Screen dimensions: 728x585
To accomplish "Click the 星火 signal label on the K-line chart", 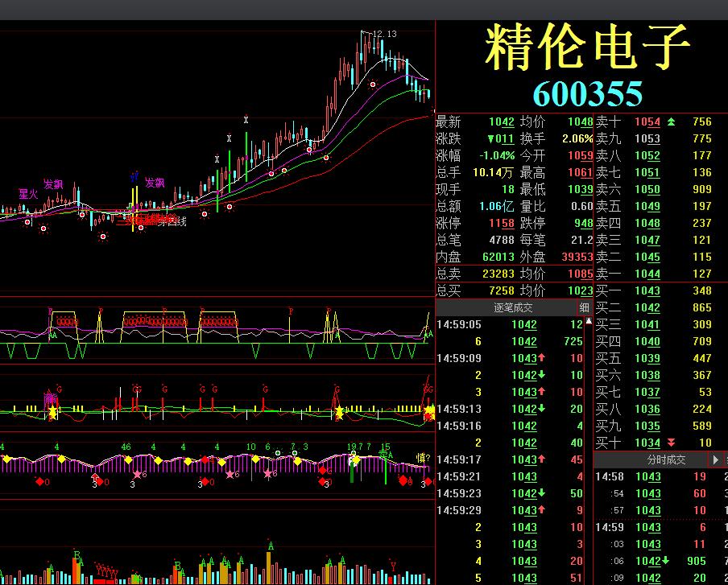I will point(28,194).
